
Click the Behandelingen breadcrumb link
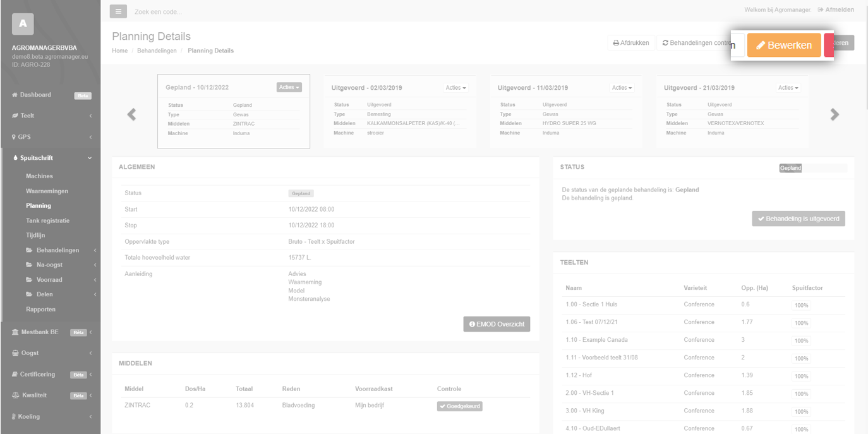157,51
